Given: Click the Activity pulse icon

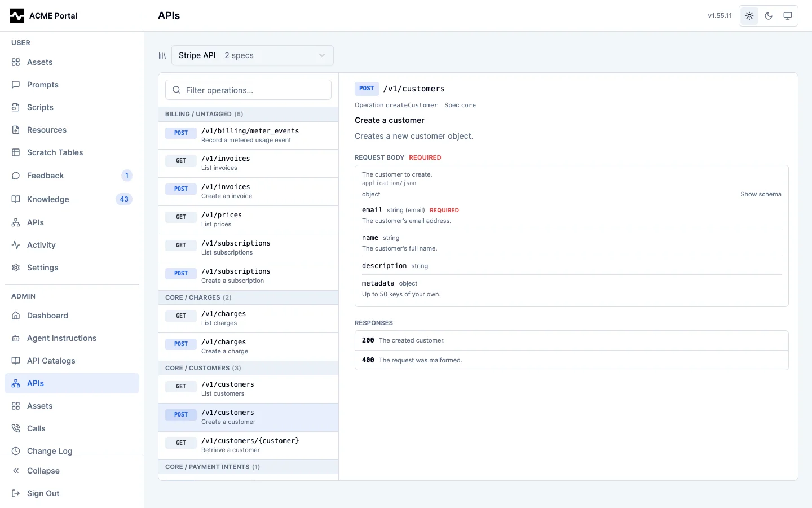Looking at the screenshot, I should pyautogui.click(x=16, y=245).
